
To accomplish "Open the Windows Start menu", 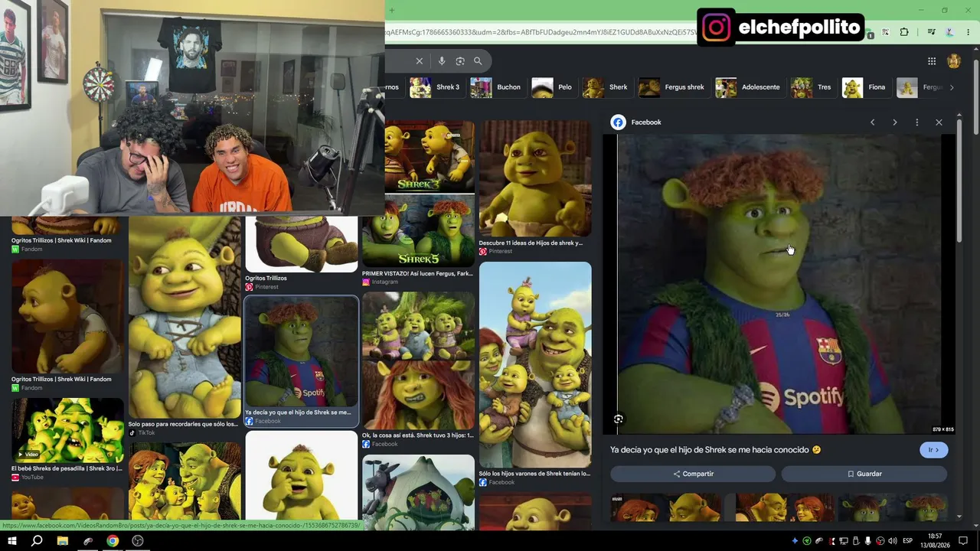I will 12,541.
